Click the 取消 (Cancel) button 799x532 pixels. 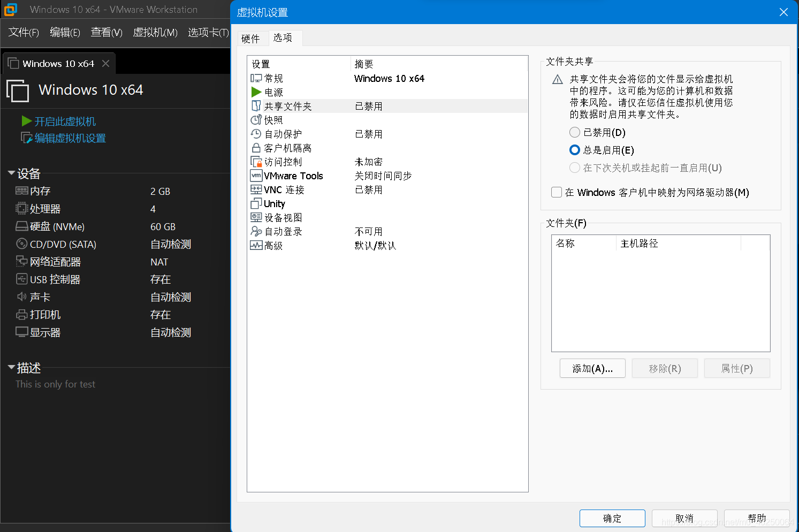(684, 518)
